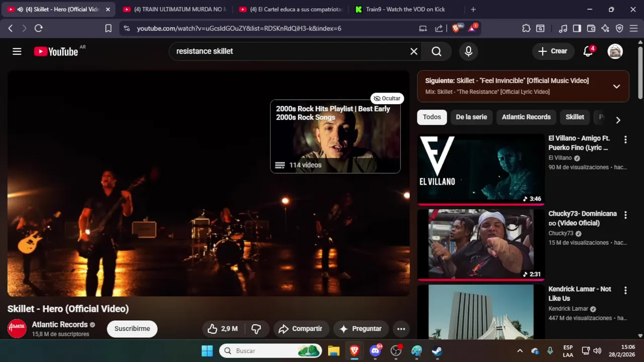Show more filter chips with the arrow

618,120
